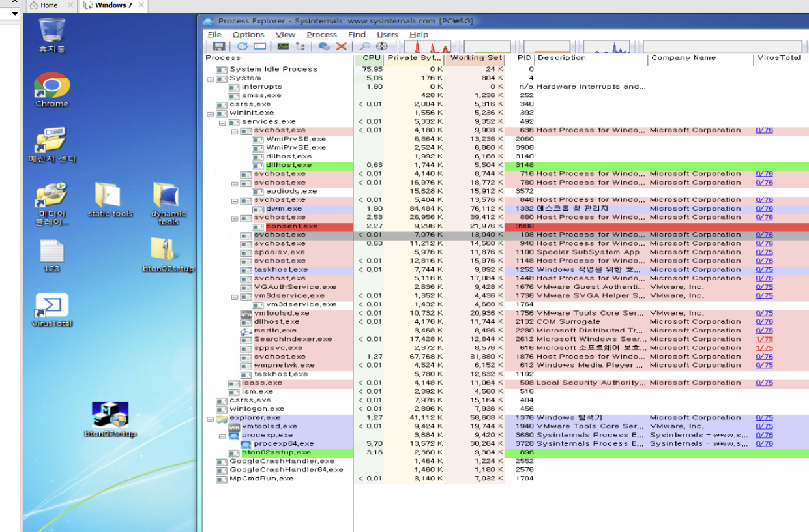Click the VirusTotal shortcut on desktop
This screenshot has width=809, height=532.
52,310
